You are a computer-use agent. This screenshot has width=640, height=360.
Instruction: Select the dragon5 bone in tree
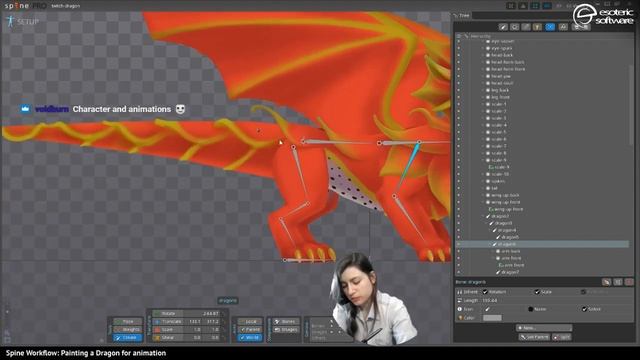[510, 237]
